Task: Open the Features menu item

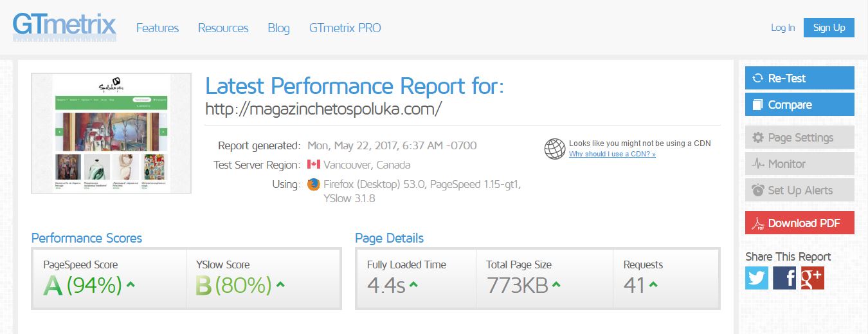Action: [158, 28]
